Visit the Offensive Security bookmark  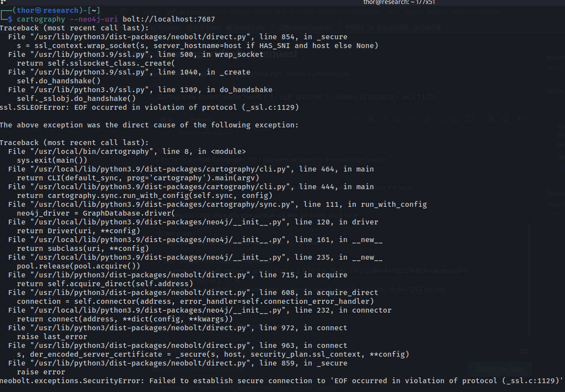tap(306, 27)
